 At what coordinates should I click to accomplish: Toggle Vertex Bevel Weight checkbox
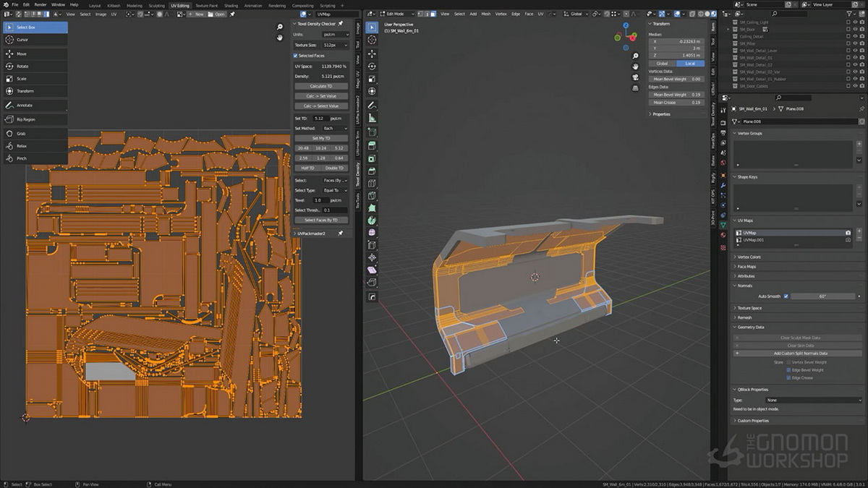click(788, 362)
